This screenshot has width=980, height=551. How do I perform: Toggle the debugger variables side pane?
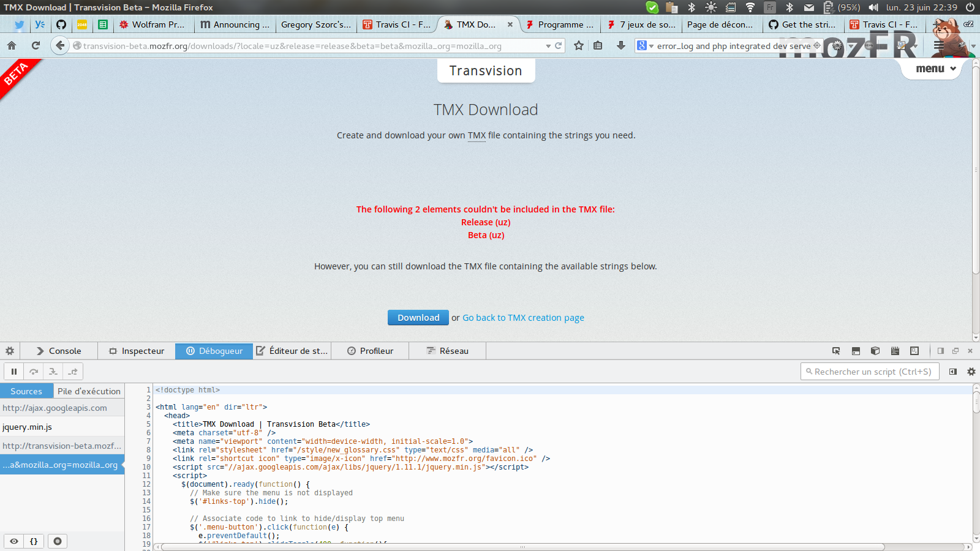click(953, 372)
